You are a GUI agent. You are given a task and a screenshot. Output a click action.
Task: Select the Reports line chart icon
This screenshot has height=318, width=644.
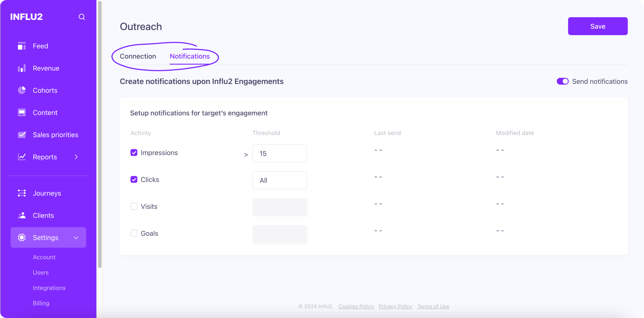(x=22, y=157)
